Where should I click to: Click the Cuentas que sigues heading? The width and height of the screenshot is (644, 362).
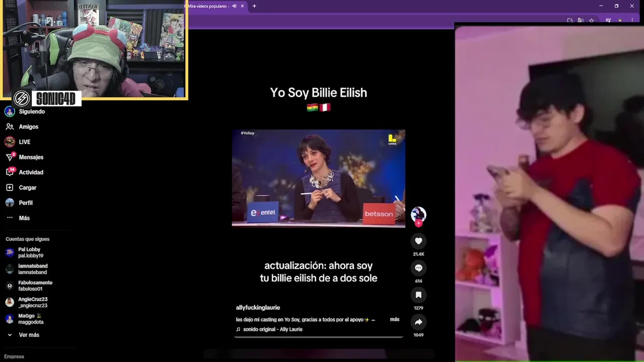[28, 239]
